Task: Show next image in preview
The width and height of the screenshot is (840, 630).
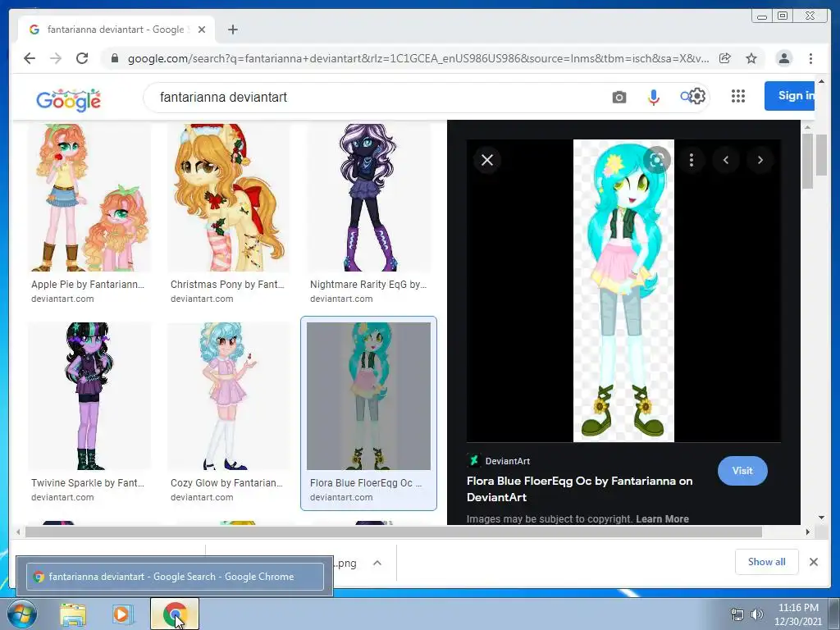Action: pos(760,160)
